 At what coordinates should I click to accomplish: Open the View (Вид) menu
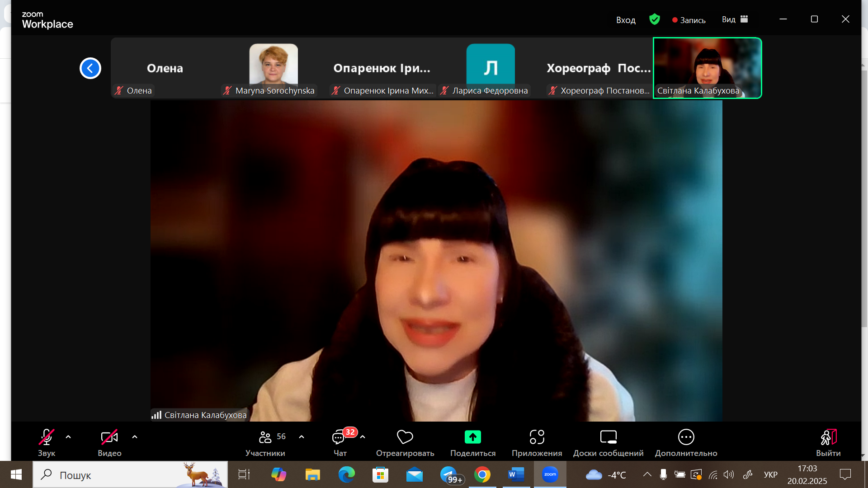[x=735, y=19]
